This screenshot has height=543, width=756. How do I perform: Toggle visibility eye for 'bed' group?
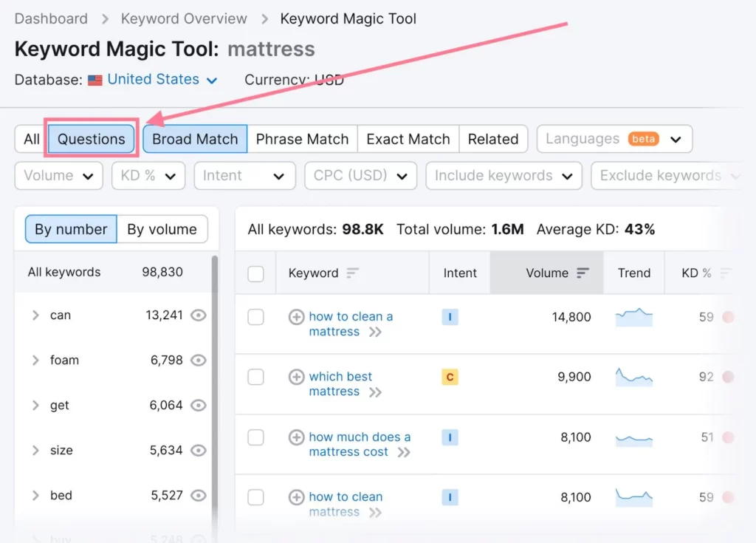pos(198,495)
